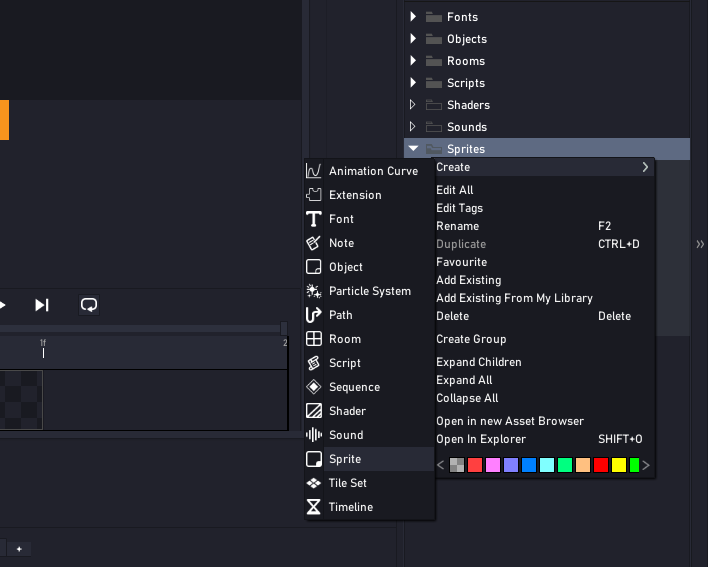This screenshot has height=567, width=708.
Task: Select the Shaders folder label
Action: click(468, 105)
